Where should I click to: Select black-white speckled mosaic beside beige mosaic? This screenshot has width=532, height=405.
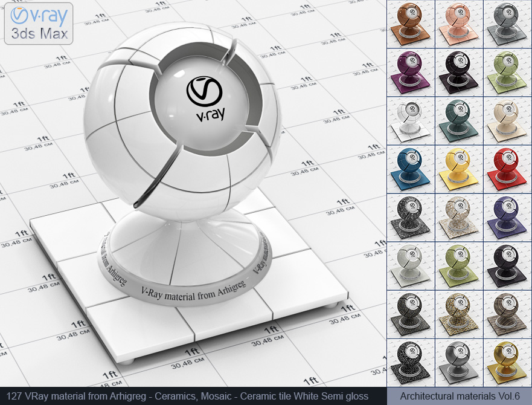pos(411,218)
